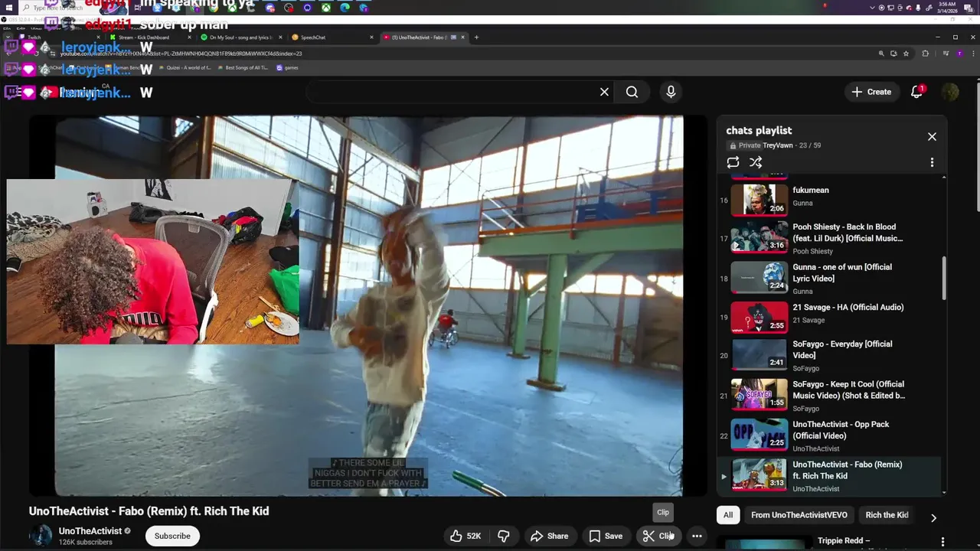Open Chrome profile avatar T
The width and height of the screenshot is (980, 551).
pyautogui.click(x=959, y=54)
